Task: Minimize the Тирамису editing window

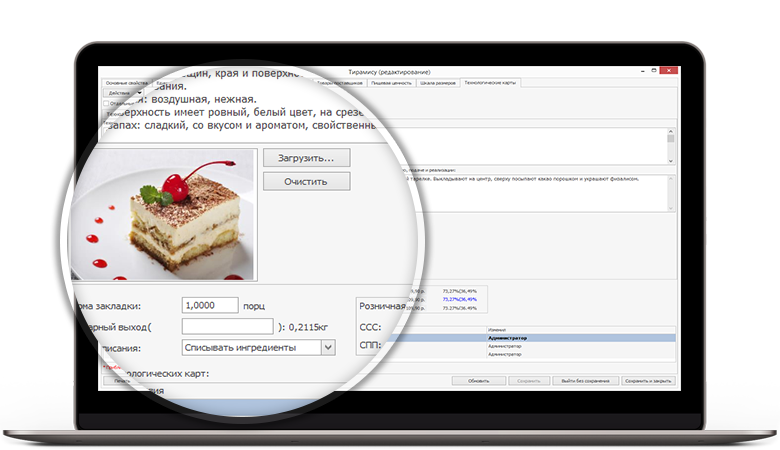Action: coord(643,71)
